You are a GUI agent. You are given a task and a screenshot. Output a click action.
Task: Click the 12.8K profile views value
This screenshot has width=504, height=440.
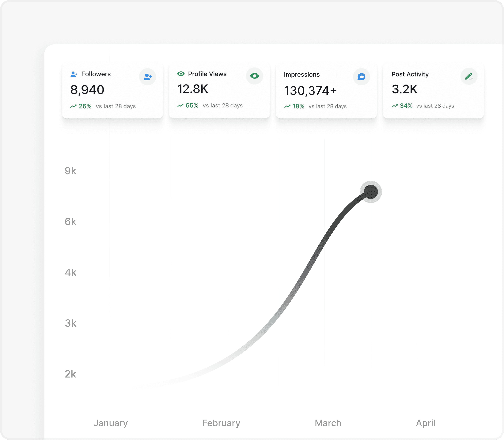click(193, 89)
